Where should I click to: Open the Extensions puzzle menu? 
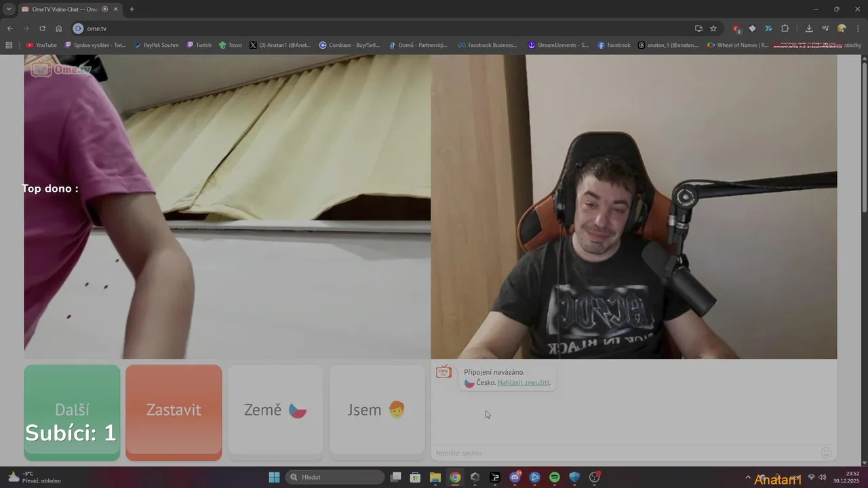click(785, 28)
